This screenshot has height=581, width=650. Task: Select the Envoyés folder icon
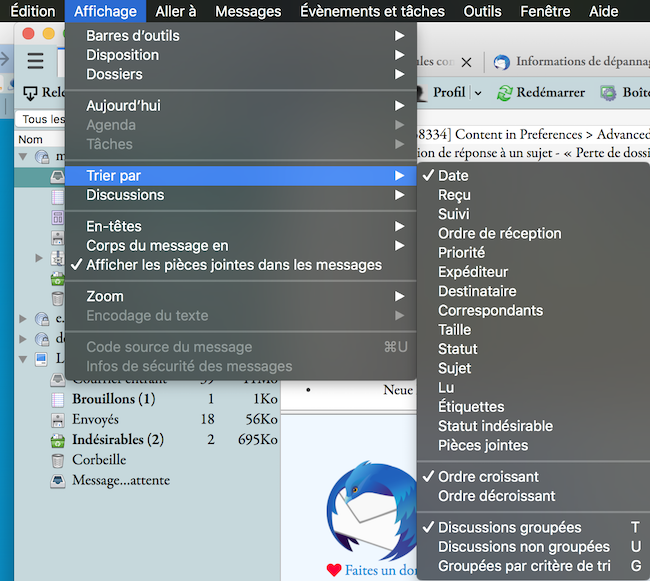point(58,420)
